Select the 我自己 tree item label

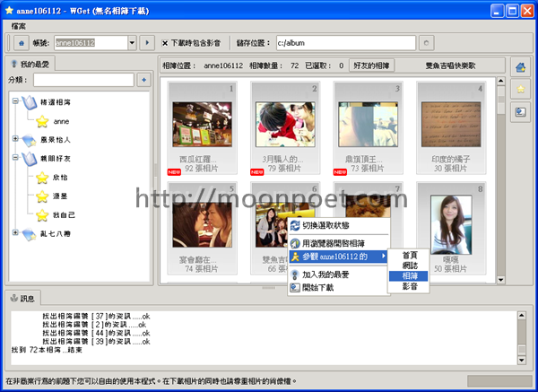pyautogui.click(x=64, y=215)
